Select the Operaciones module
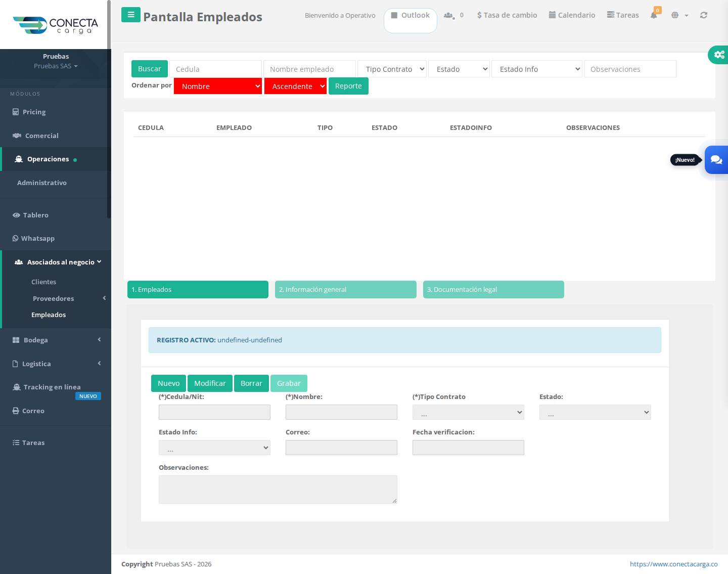Image resolution: width=728 pixels, height=574 pixels. (56, 159)
